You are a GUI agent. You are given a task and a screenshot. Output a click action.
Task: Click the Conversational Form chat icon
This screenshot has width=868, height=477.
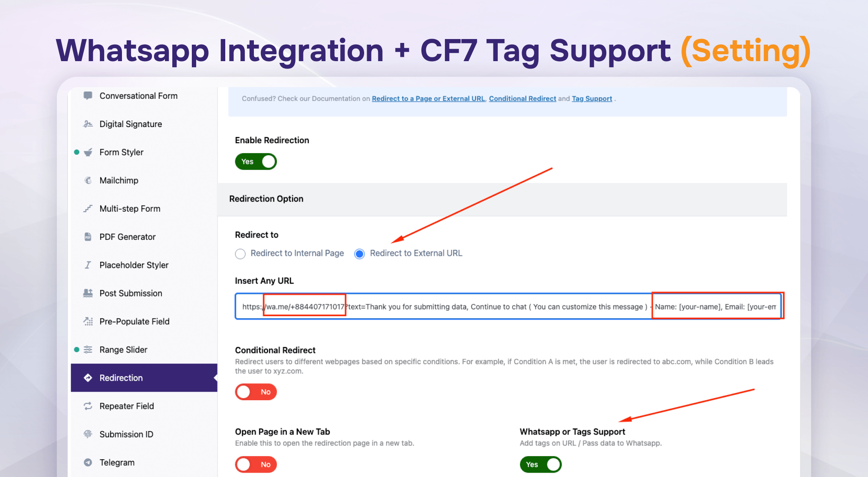(88, 95)
